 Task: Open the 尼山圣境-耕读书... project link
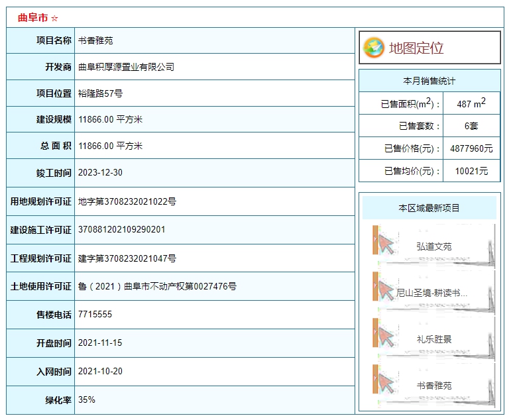point(431,293)
